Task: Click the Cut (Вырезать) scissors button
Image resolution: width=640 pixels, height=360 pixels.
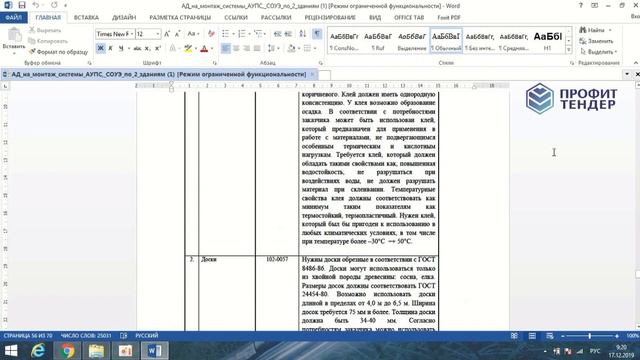Action: [45, 31]
